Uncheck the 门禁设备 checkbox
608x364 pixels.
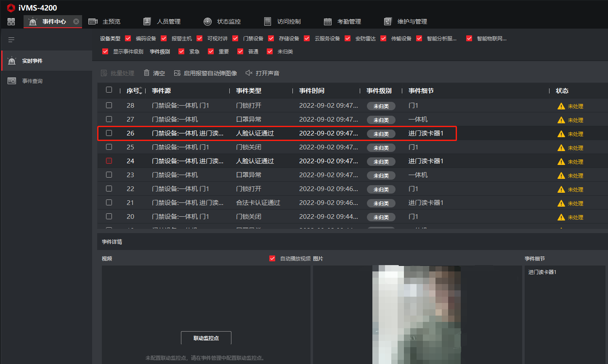pyautogui.click(x=236, y=38)
